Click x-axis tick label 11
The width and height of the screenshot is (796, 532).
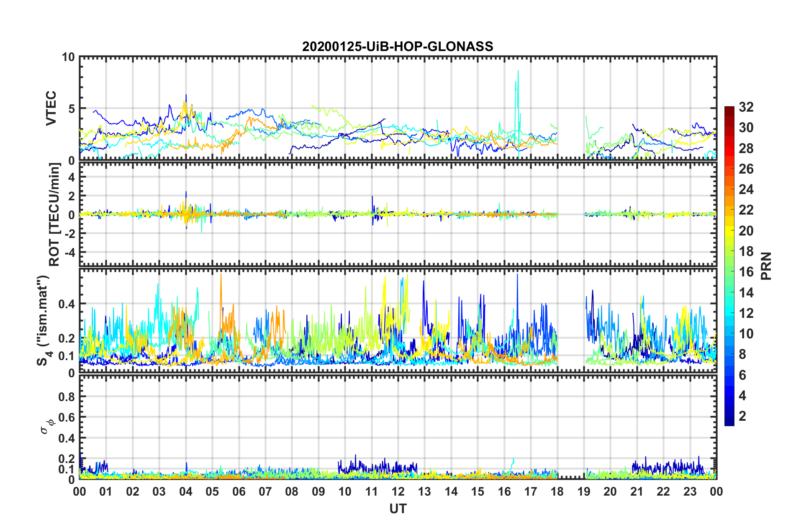tap(372, 491)
